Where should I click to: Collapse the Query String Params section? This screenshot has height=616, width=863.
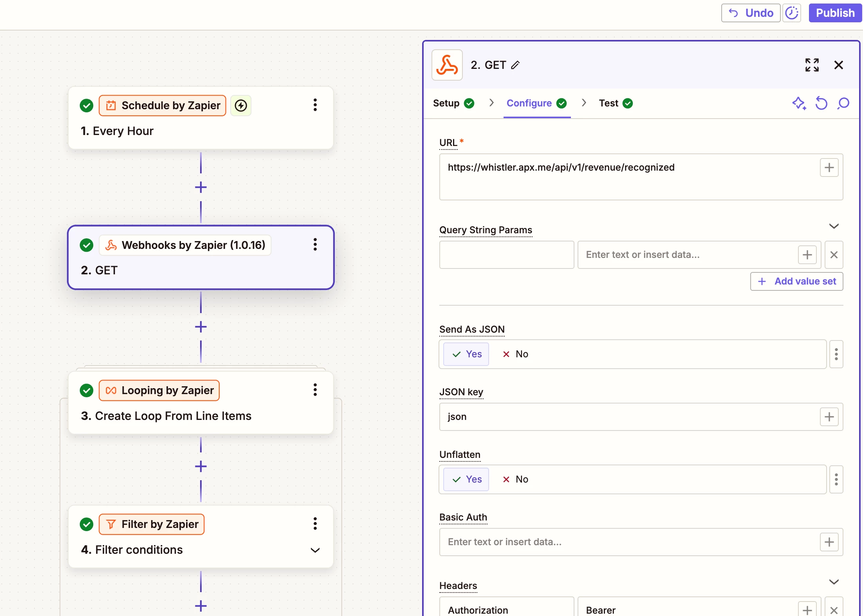click(x=834, y=226)
